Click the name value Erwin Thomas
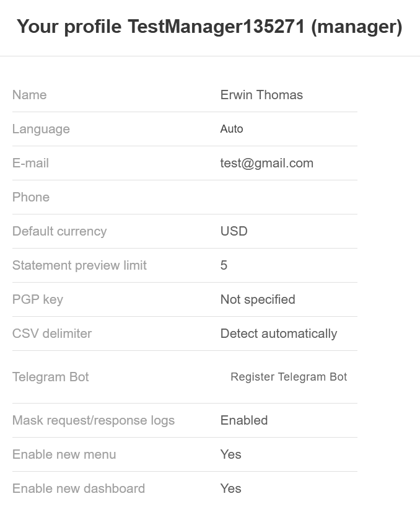This screenshot has height=517, width=420. pyautogui.click(x=261, y=95)
